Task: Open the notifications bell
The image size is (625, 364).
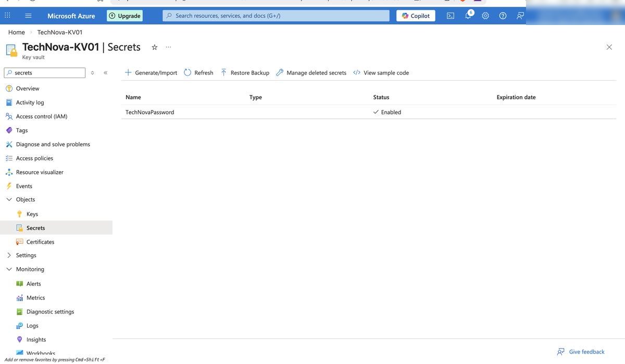Action: [x=468, y=15]
